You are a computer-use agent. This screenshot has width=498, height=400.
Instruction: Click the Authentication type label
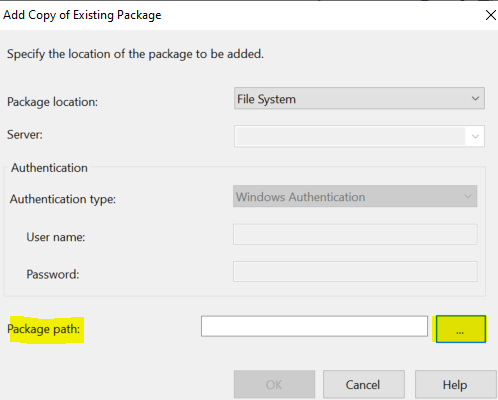tap(63, 199)
